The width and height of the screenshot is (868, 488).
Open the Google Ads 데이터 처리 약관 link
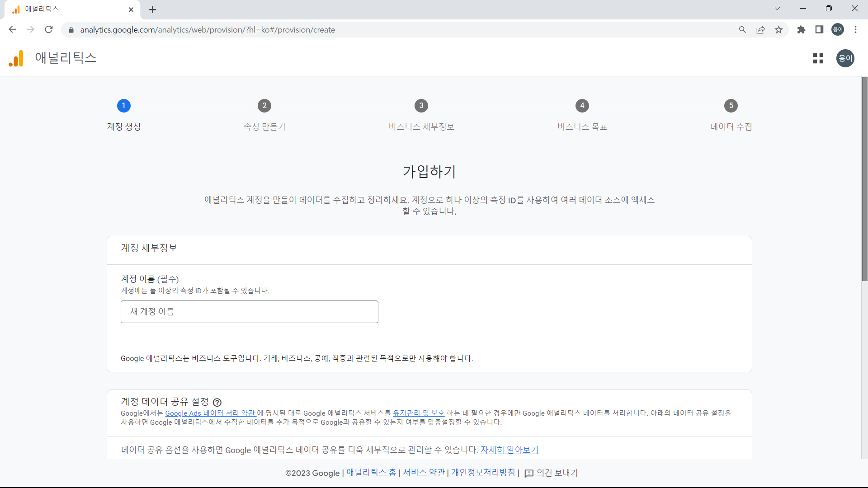tap(210, 413)
